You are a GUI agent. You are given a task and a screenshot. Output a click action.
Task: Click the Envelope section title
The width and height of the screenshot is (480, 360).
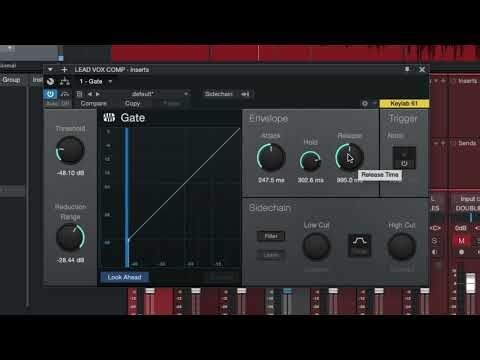click(268, 118)
